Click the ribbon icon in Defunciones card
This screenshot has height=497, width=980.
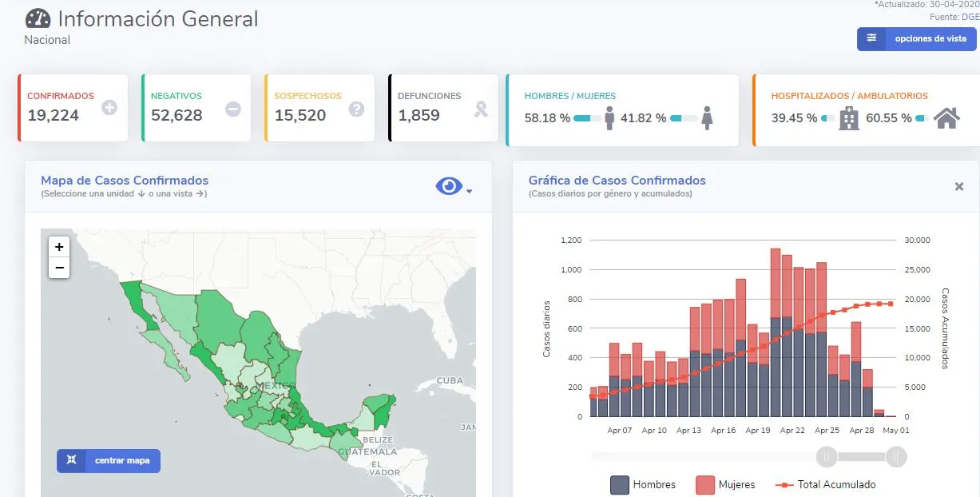[481, 108]
